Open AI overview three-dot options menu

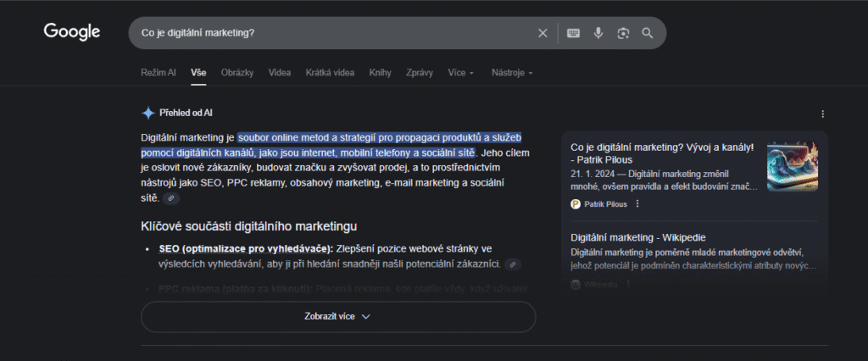[x=822, y=114]
